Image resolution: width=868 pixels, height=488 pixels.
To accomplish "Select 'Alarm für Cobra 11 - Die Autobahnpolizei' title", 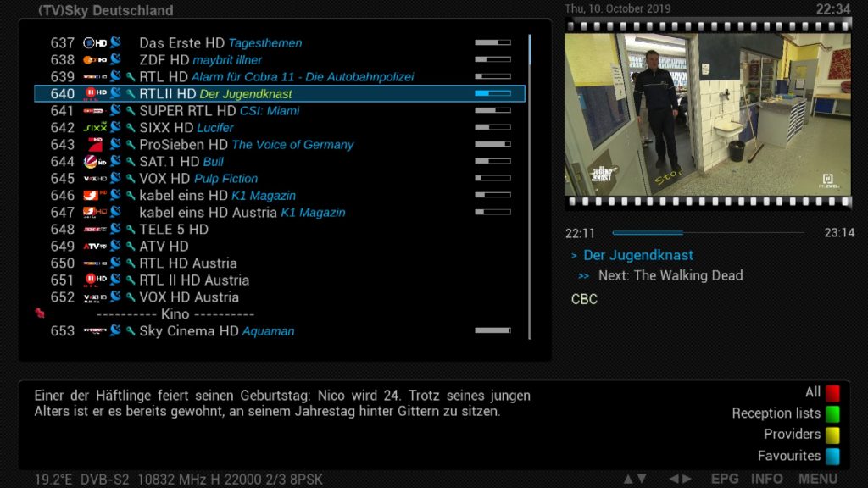I will (x=303, y=77).
